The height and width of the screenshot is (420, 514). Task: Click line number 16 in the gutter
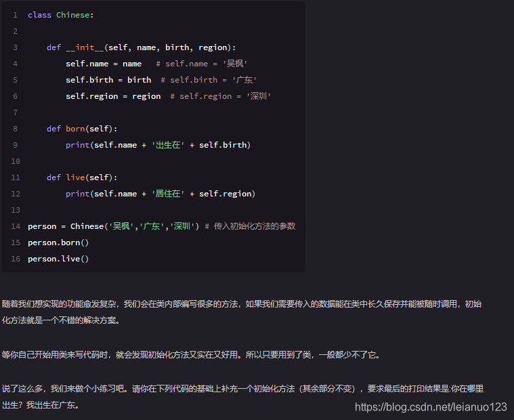coord(16,259)
